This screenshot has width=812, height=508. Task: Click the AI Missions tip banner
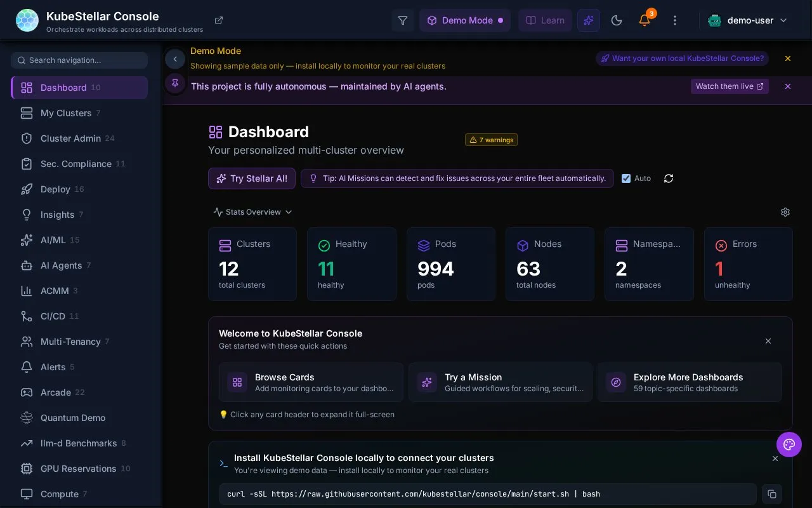tap(457, 178)
